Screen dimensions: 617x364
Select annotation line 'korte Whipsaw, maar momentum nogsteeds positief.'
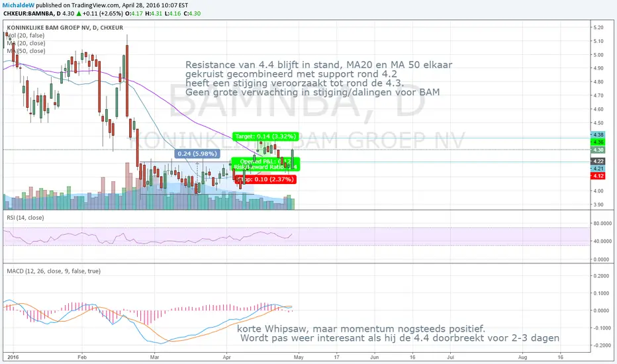361,328
